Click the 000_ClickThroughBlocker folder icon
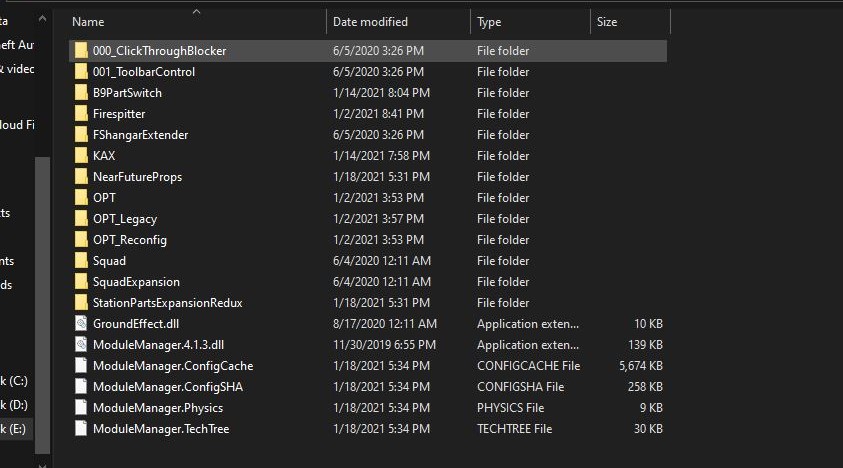Screen dimensions: 843x468 tap(81, 51)
